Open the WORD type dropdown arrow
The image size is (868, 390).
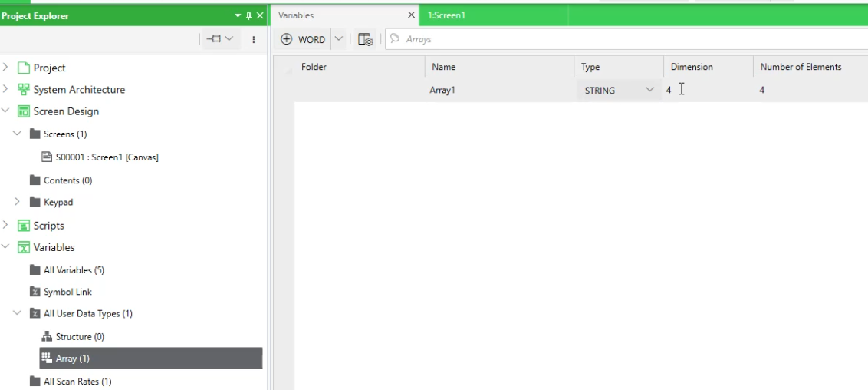coord(339,39)
